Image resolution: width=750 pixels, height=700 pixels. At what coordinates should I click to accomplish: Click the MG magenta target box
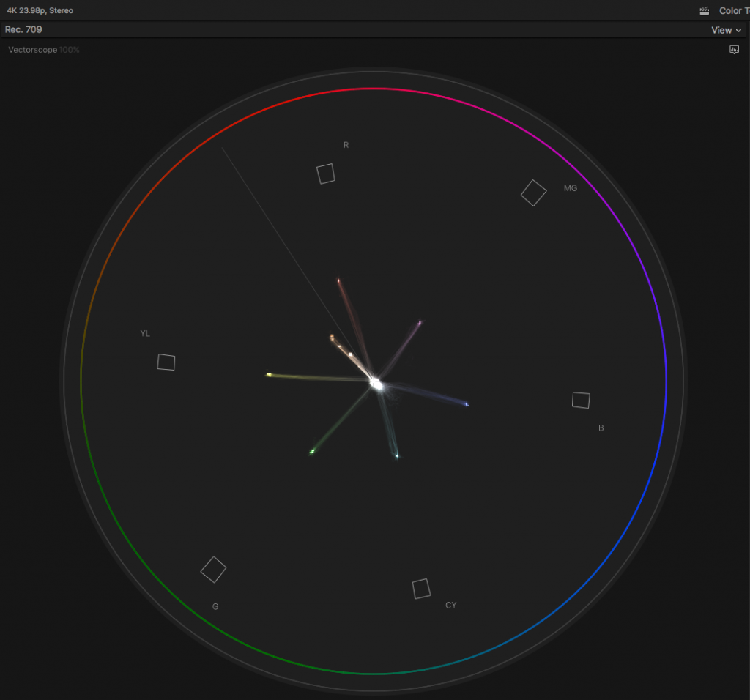click(x=533, y=193)
